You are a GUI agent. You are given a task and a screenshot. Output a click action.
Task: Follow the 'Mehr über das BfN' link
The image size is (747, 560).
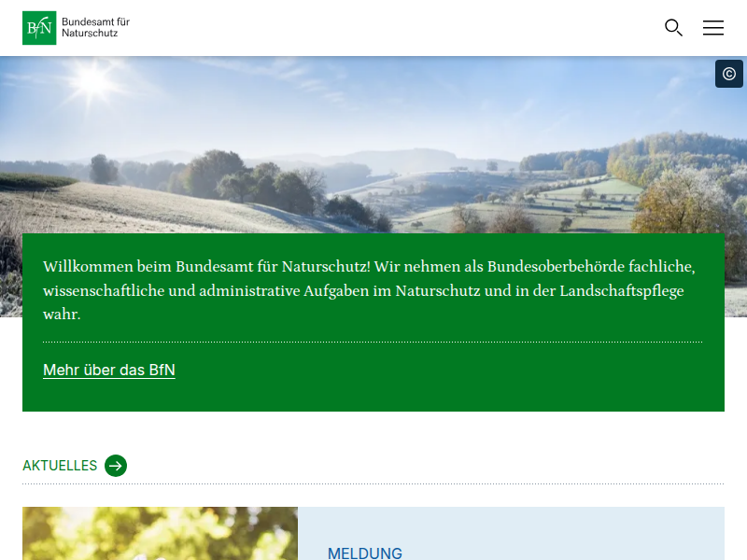click(x=109, y=371)
